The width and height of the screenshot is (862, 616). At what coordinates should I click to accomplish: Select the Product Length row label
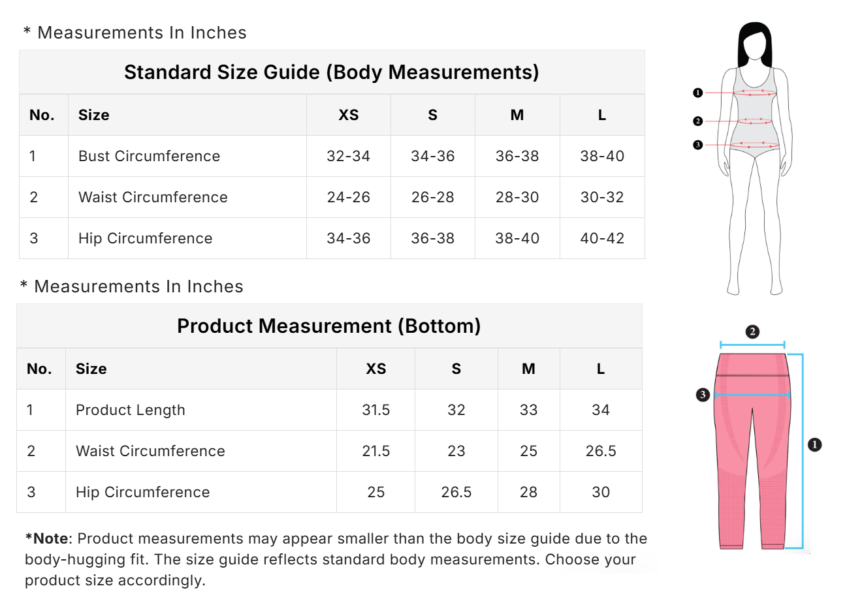click(x=131, y=410)
